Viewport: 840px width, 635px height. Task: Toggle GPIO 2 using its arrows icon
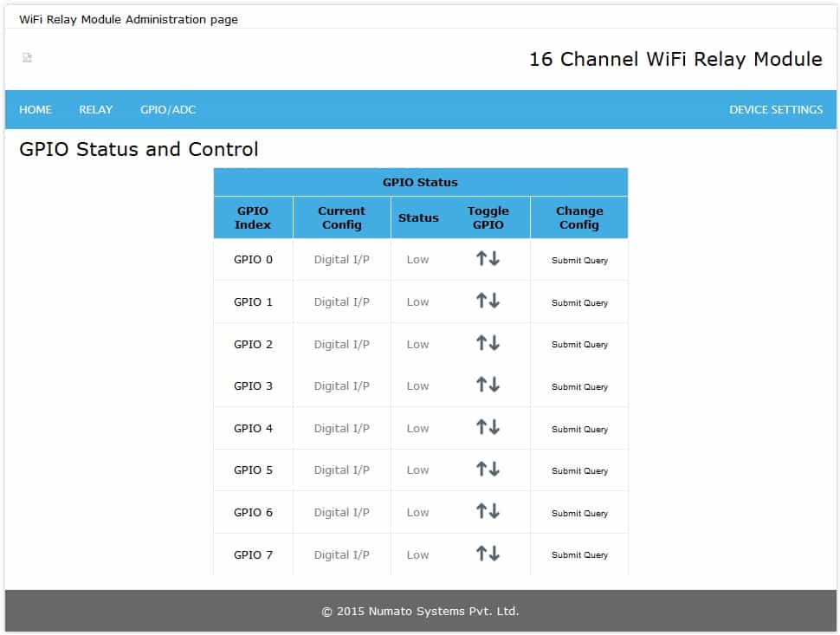tap(488, 343)
